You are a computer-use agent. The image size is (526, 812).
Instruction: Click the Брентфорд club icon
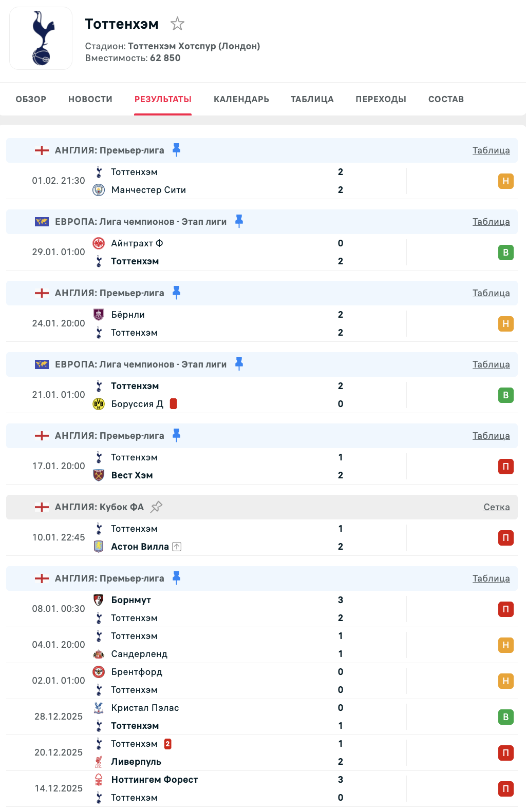[x=99, y=672]
